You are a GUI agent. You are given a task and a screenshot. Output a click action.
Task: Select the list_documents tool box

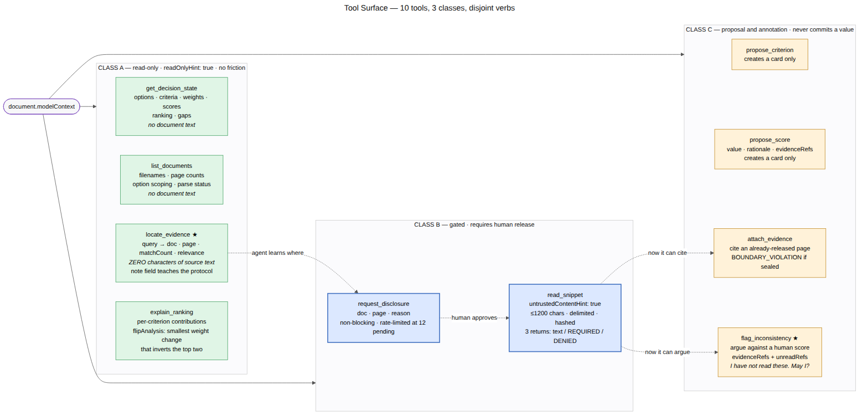[x=172, y=180]
